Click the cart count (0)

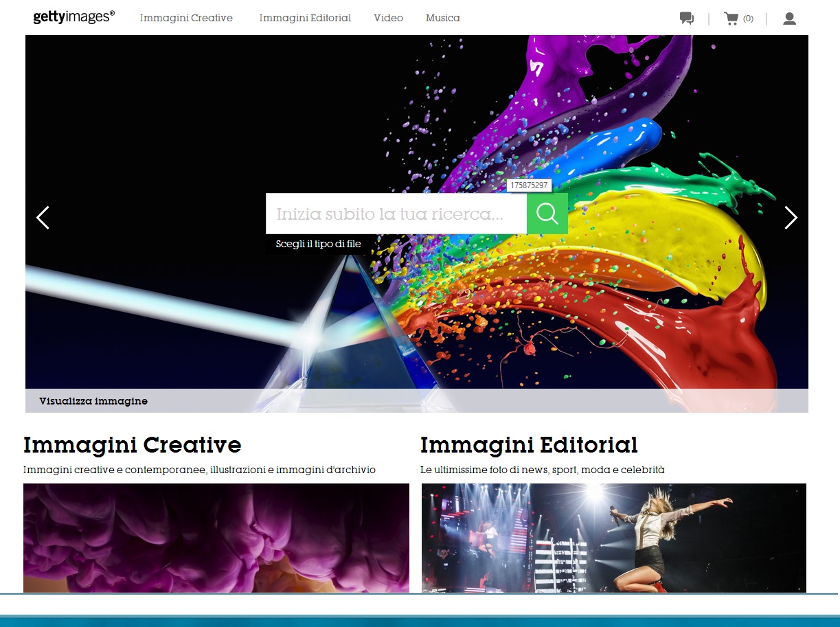[748, 19]
